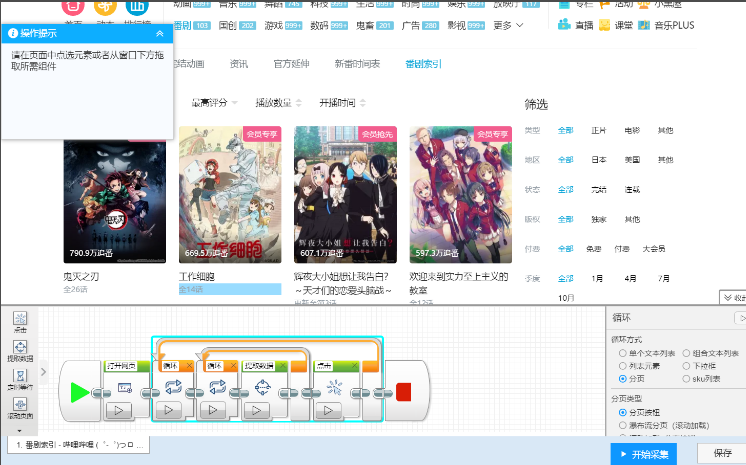Collapse the browser pane with the 收起 toggle
Image resolution: width=746 pixels, height=465 pixels.
(733, 298)
